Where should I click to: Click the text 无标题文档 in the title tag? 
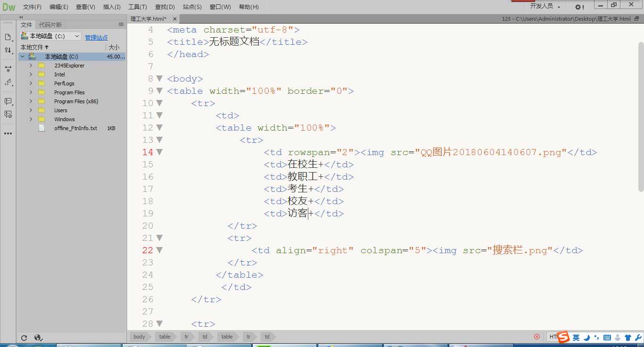(x=234, y=42)
